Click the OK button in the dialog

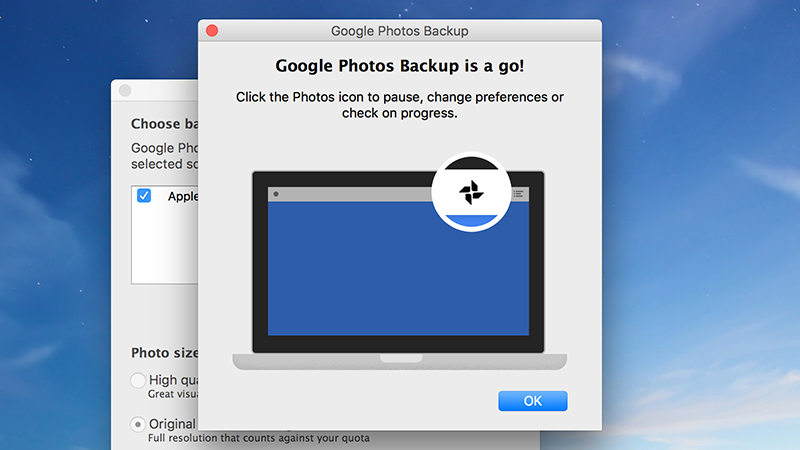point(533,401)
